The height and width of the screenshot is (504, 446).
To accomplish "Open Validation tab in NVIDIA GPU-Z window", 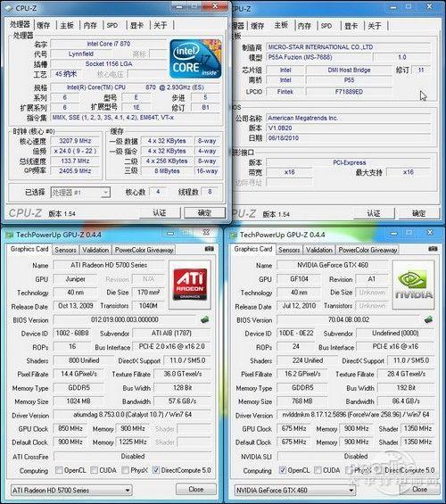I will pos(319,250).
